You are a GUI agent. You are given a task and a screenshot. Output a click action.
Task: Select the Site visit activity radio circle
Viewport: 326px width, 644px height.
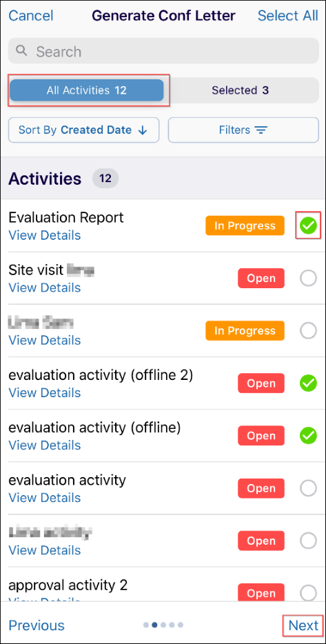(x=308, y=279)
